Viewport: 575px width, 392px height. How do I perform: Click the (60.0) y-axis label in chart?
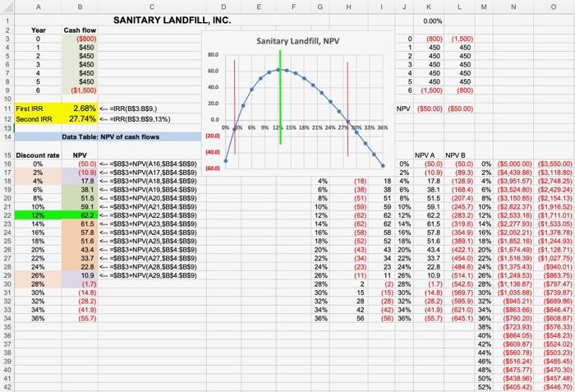click(x=213, y=168)
